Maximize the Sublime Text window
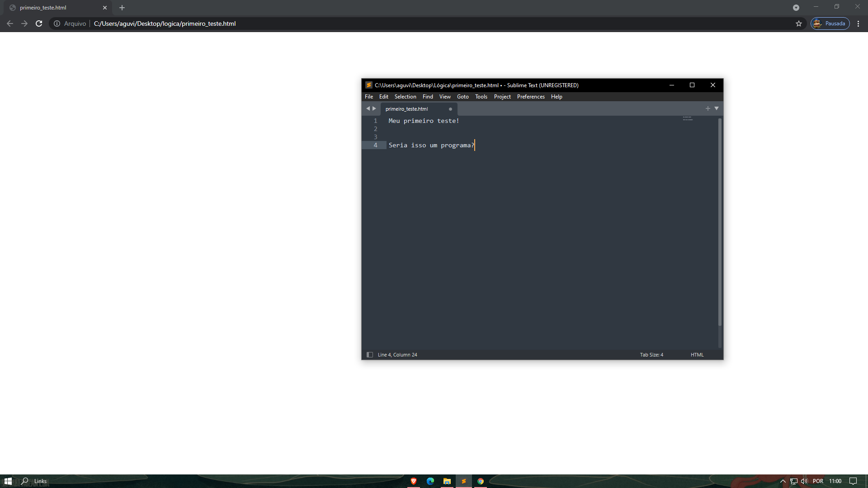Image resolution: width=868 pixels, height=488 pixels. (x=692, y=85)
